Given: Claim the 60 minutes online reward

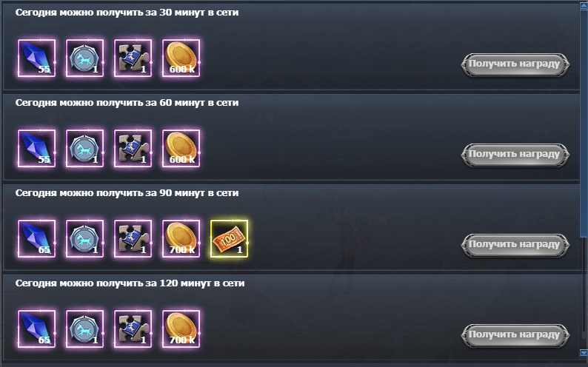Looking at the screenshot, I should 515,155.
